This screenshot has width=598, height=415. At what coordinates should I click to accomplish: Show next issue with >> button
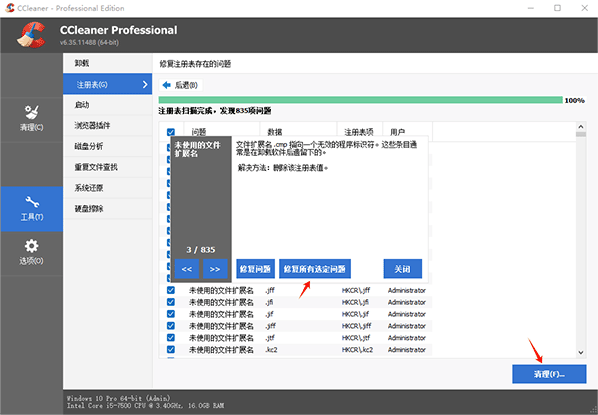pos(215,269)
